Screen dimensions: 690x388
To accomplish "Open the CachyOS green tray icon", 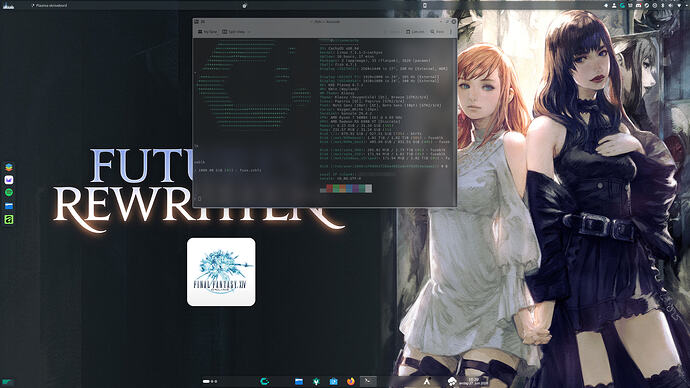I will pos(622,5).
